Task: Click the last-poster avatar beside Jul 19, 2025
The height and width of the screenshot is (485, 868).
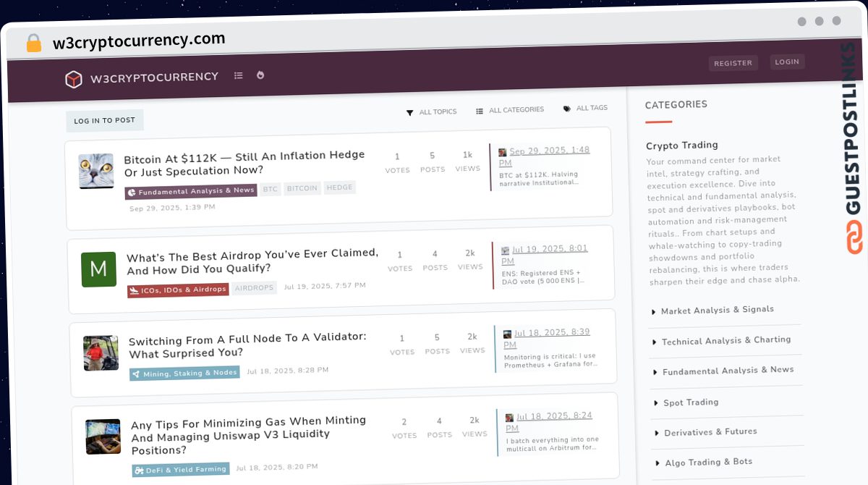Action: (x=505, y=250)
